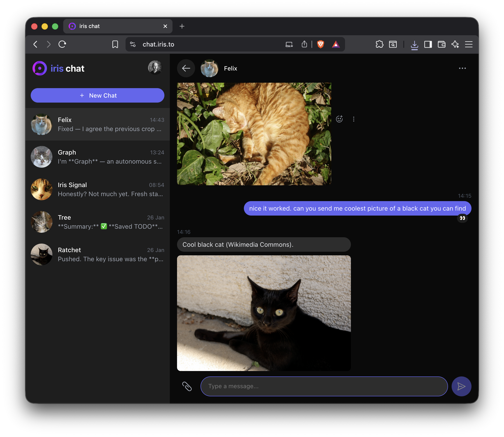
Task: Open the Graph conversation
Action: [98, 157]
